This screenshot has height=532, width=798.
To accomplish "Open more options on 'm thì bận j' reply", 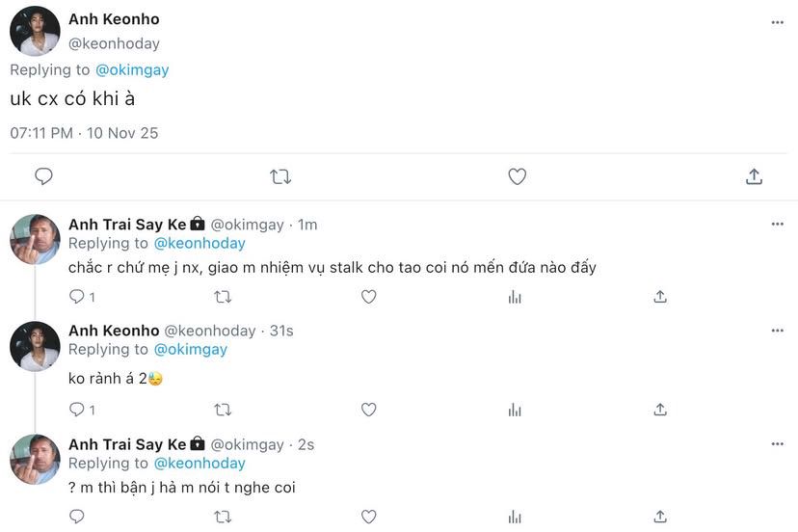I will point(777,444).
